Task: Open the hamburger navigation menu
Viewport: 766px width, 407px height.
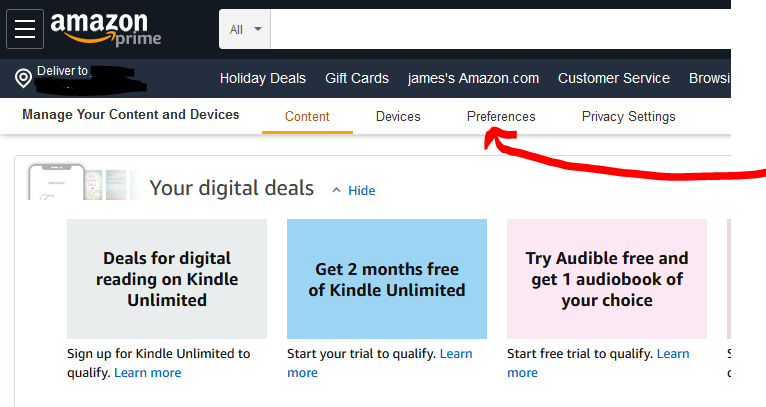Action: tap(25, 29)
